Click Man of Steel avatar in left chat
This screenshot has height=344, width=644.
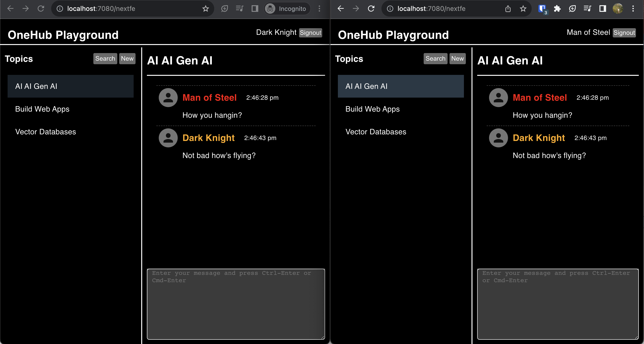click(x=168, y=98)
